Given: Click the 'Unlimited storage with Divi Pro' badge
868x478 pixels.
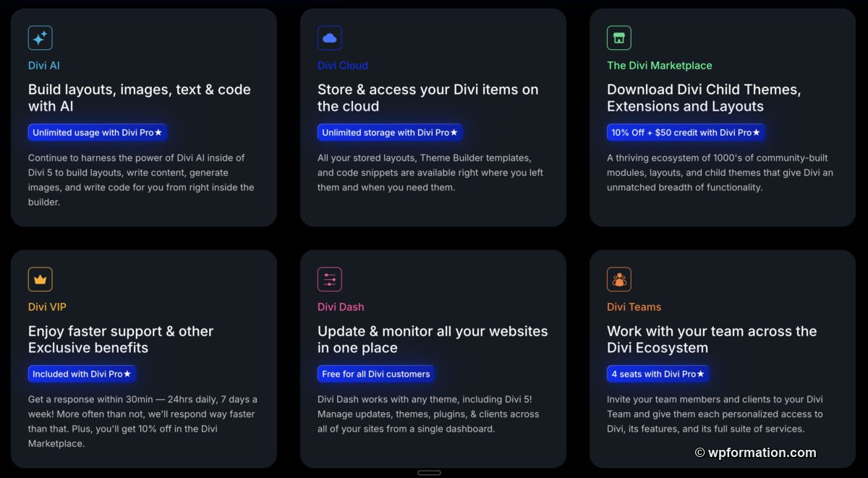Looking at the screenshot, I should tap(390, 132).
